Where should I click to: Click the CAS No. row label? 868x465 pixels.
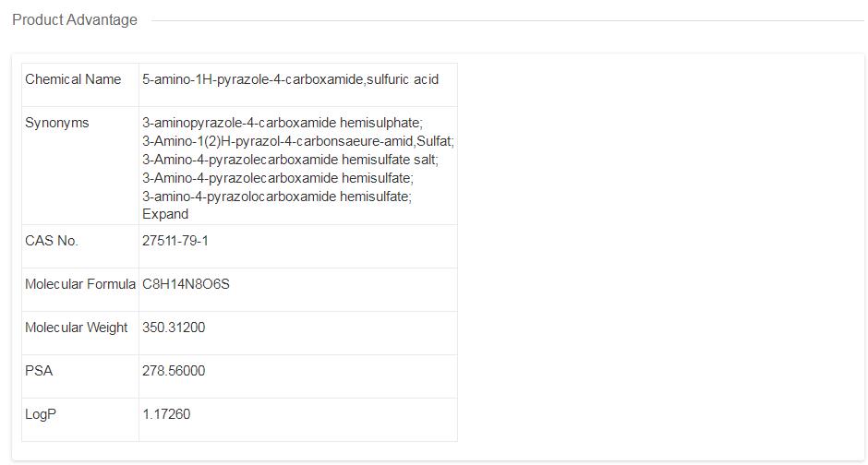pyautogui.click(x=52, y=241)
